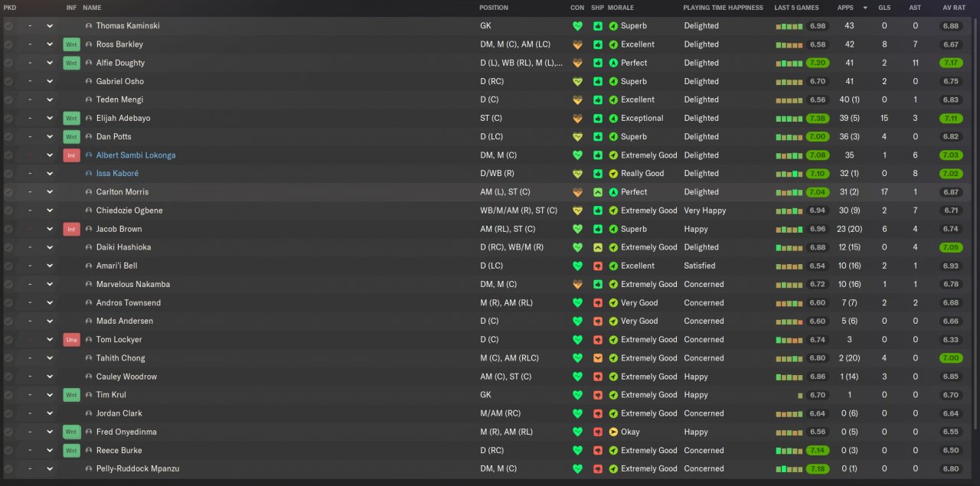
Task: Open the selection dropdown for Alfie Doughty
Action: click(50, 63)
